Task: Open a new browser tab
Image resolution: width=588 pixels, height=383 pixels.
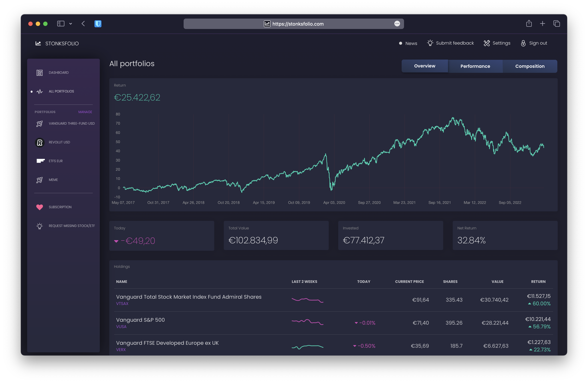Action: 542,24
